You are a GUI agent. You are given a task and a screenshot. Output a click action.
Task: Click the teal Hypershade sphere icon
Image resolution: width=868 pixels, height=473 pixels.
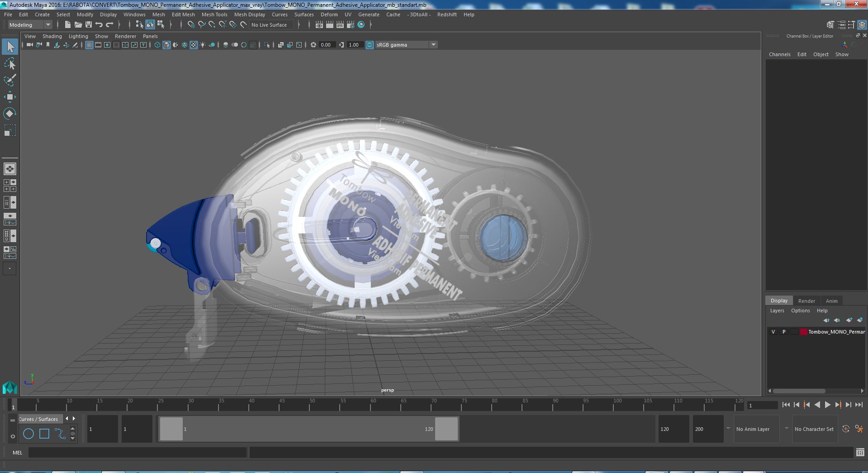click(361, 25)
